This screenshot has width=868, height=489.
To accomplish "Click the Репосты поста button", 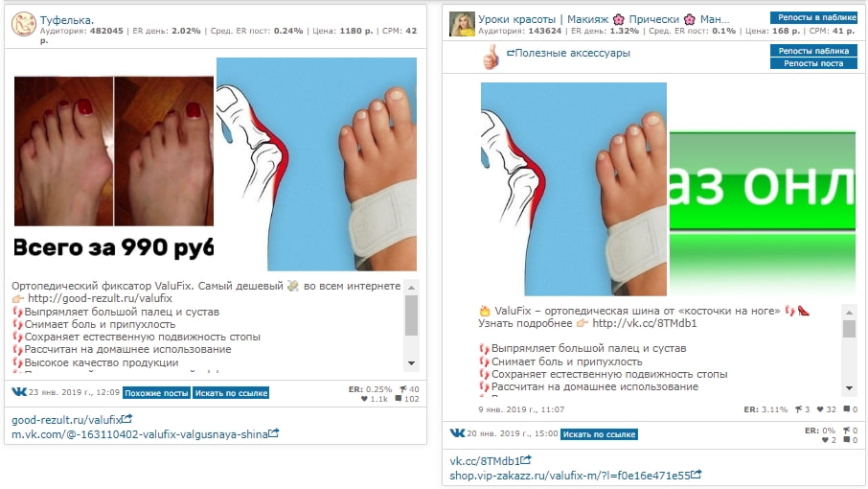I will pos(813,63).
